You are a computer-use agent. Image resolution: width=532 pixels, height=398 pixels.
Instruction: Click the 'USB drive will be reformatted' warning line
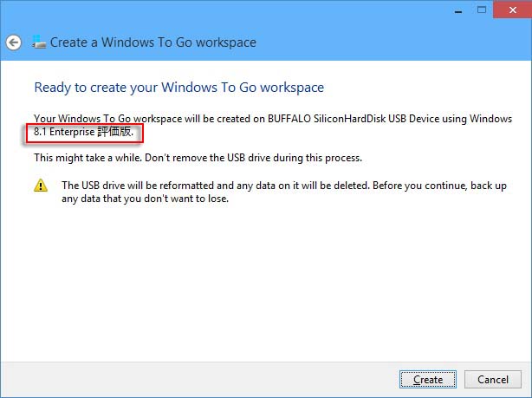[x=284, y=186]
